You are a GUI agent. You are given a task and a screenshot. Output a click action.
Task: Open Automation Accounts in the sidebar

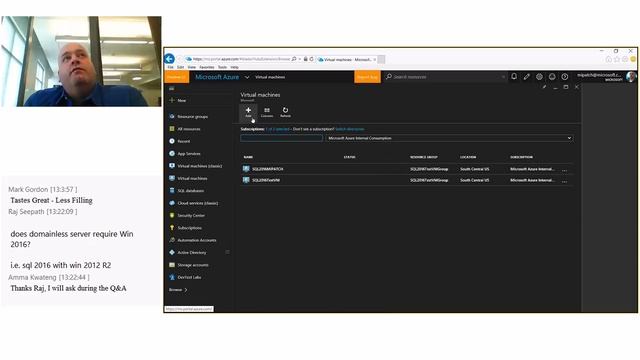pyautogui.click(x=193, y=240)
